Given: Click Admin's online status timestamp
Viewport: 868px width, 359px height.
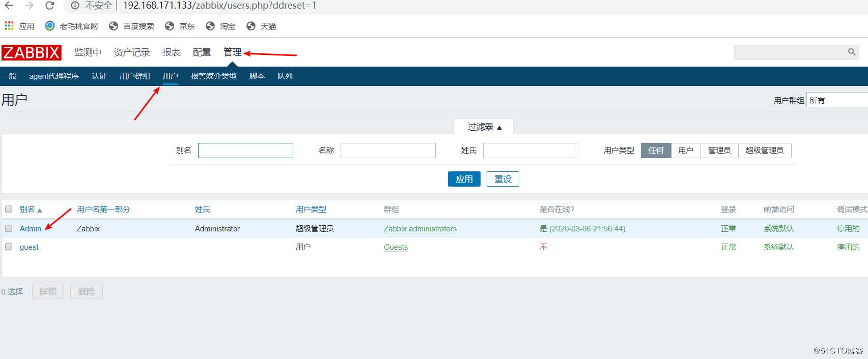Looking at the screenshot, I should tap(582, 229).
